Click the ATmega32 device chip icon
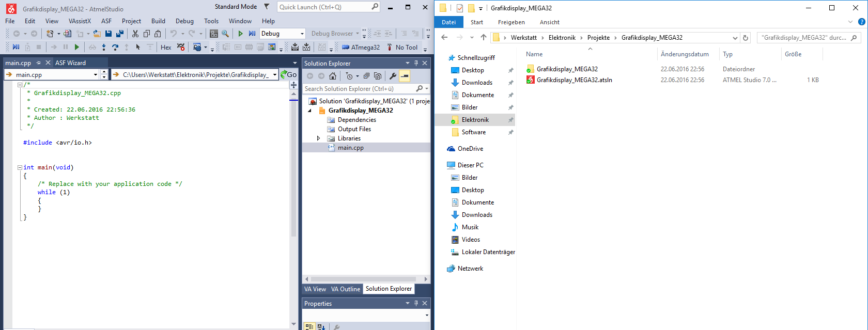 click(346, 48)
